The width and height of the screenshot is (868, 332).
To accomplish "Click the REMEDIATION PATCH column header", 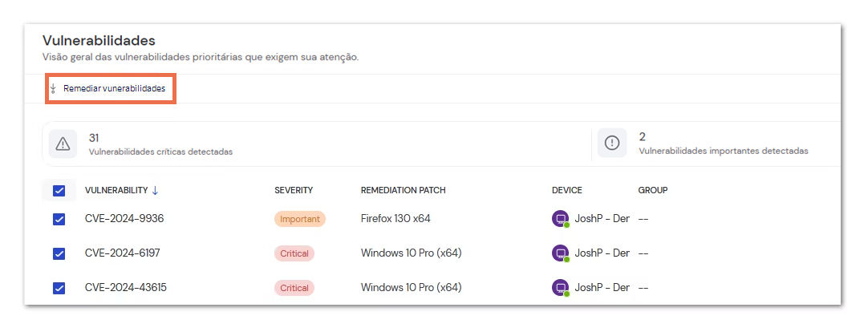I will (x=403, y=190).
